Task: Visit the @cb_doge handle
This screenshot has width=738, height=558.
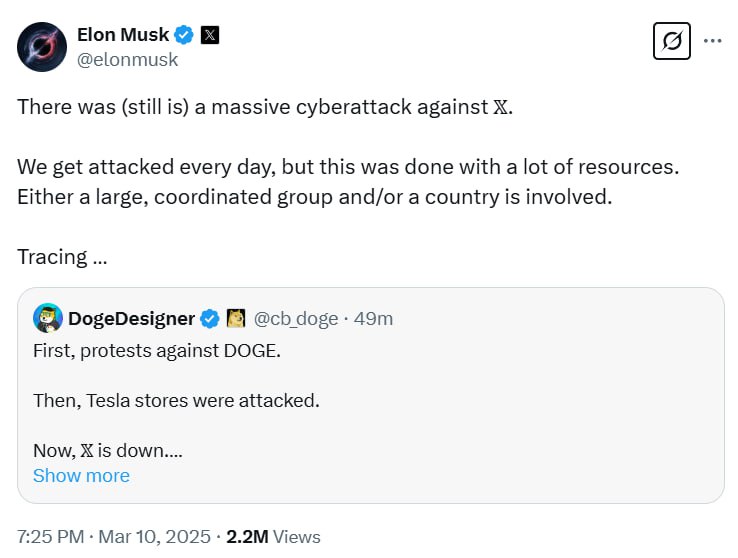Action: tap(296, 319)
